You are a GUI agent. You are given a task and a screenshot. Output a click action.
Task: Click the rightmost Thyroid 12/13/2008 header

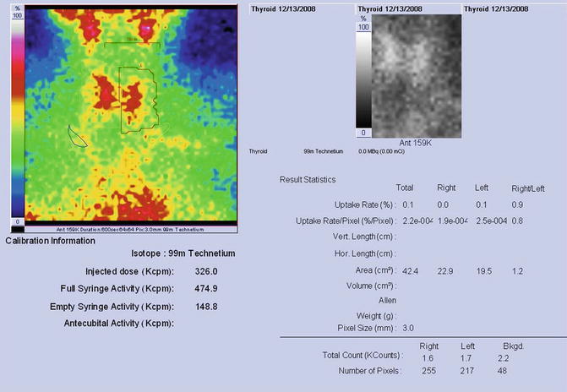coord(496,8)
